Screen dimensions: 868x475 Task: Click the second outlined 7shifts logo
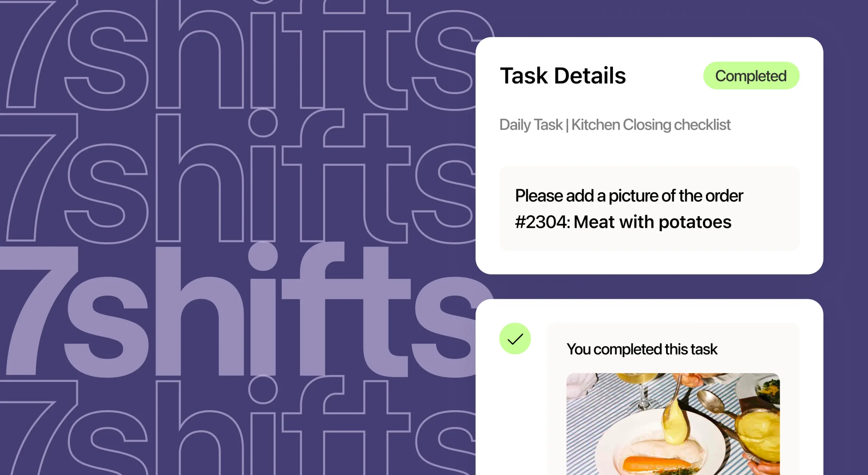pyautogui.click(x=237, y=190)
